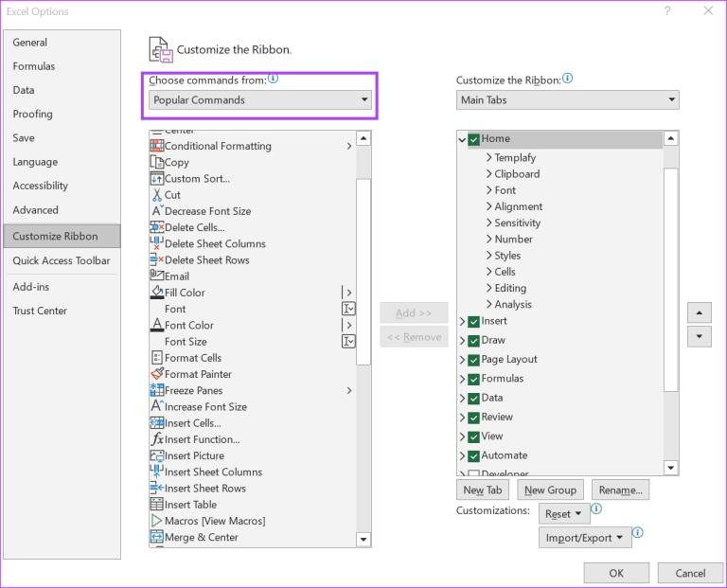Open the Popular Commands dropdown
Viewport: 727px width, 588px height.
click(x=260, y=99)
